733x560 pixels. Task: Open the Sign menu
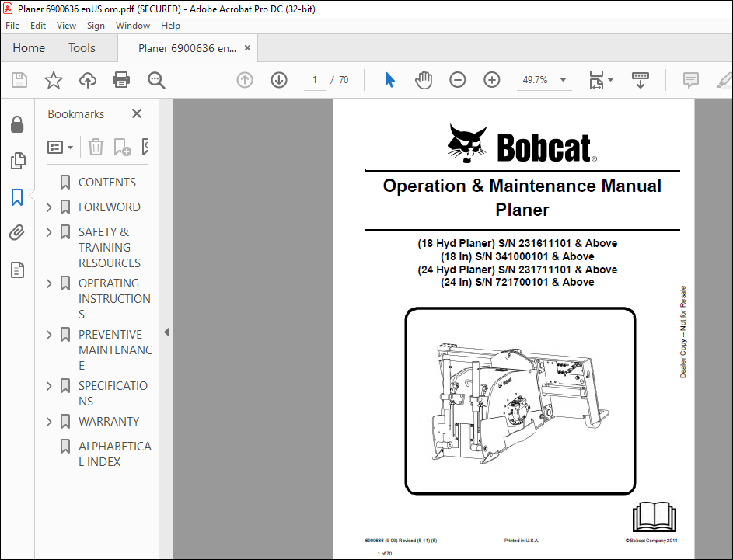point(96,26)
